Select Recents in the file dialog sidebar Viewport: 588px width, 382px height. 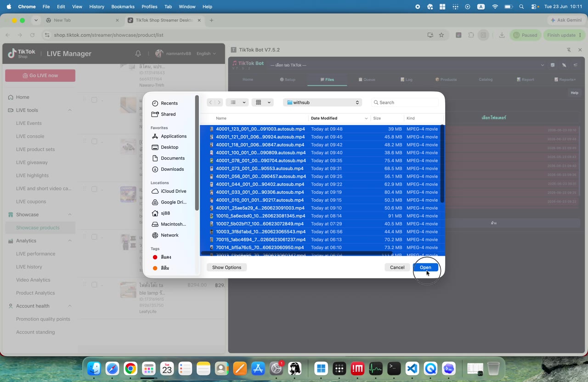169,103
